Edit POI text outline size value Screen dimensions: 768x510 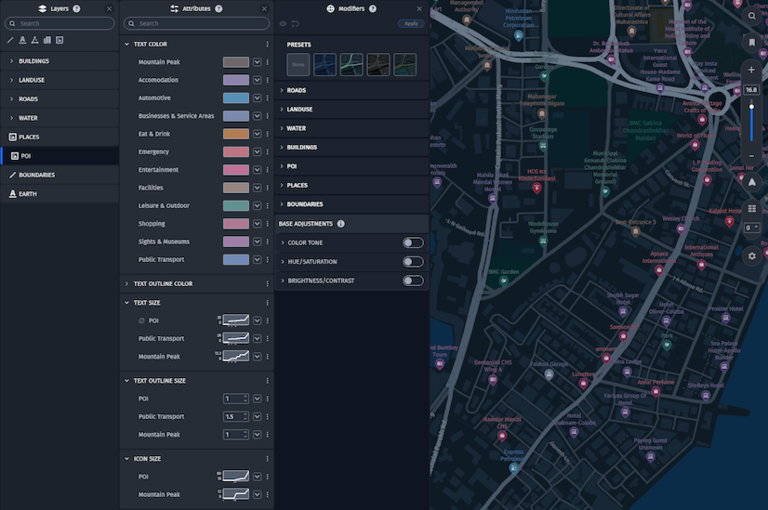[x=236, y=399]
